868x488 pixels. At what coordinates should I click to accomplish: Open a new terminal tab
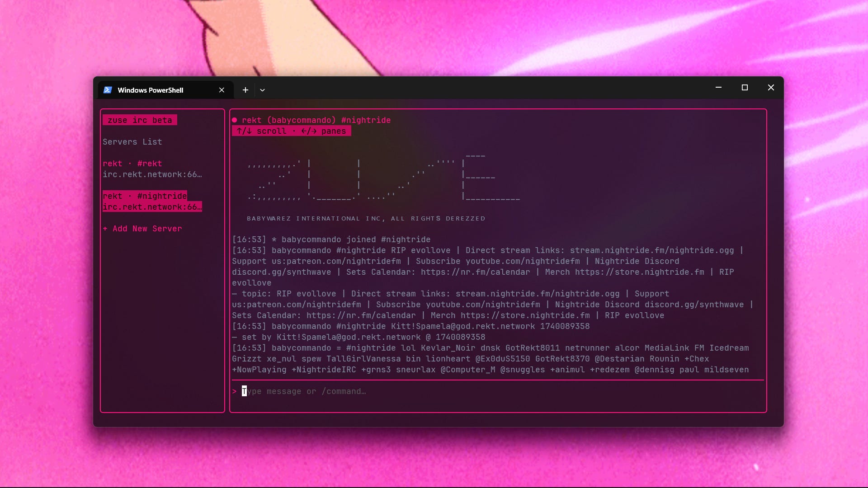click(x=245, y=90)
